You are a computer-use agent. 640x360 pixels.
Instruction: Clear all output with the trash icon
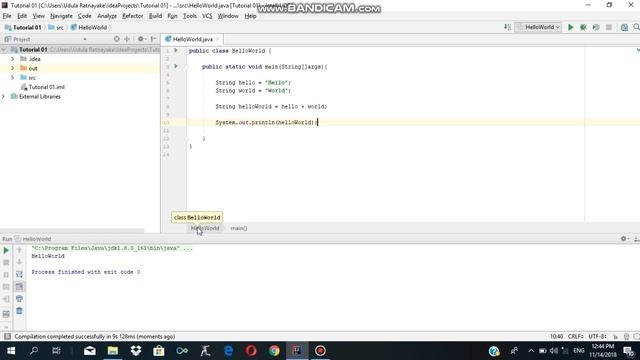(x=19, y=311)
